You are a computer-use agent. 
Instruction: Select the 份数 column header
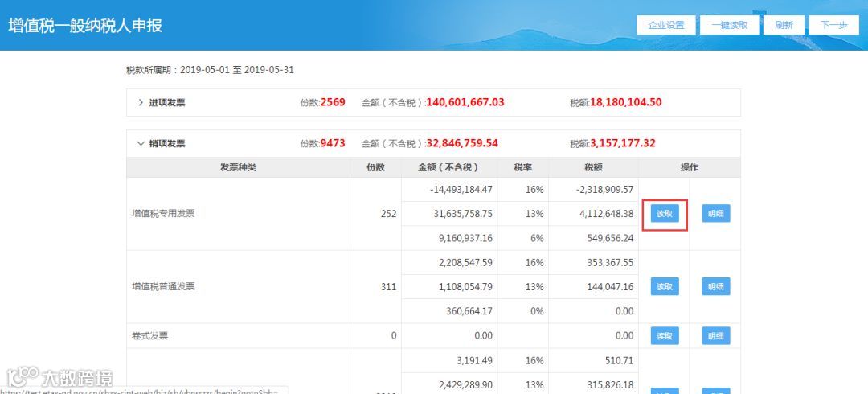click(375, 167)
